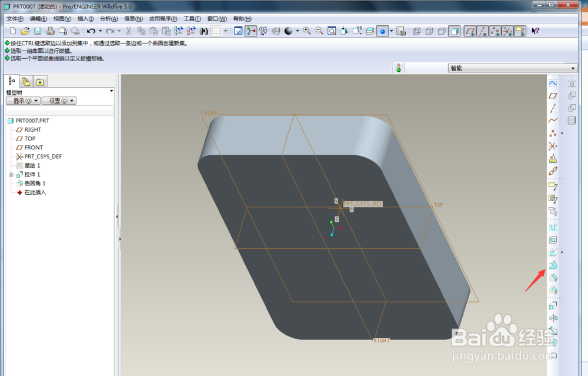The height and width of the screenshot is (376, 588).
Task: Select the round tool in right toolbar
Action: click(553, 278)
